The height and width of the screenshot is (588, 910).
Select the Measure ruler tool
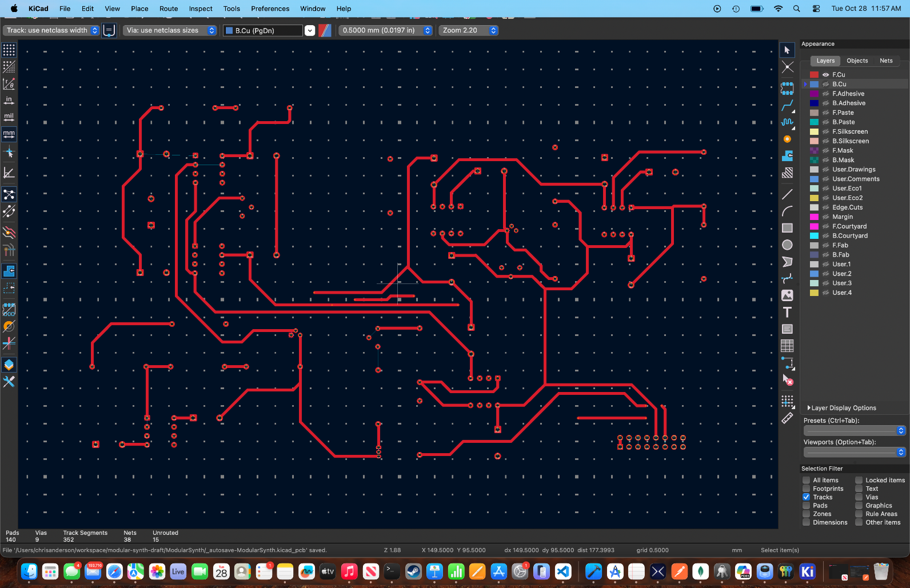[x=787, y=418]
